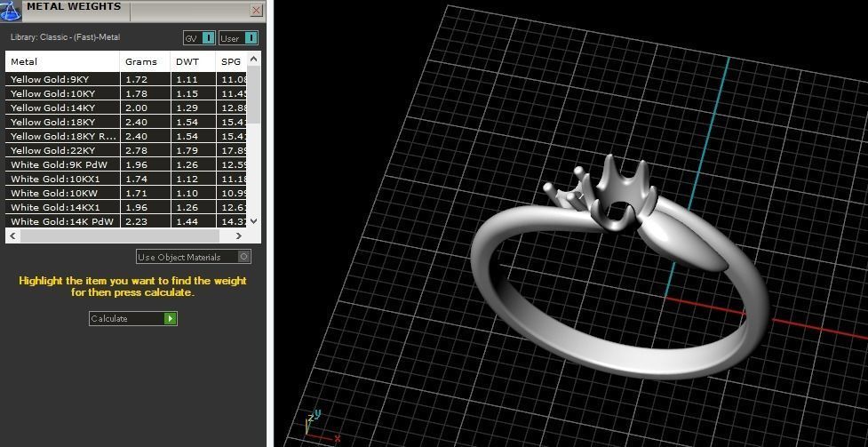Click the 1.11 DWT value for 9KY
This screenshot has height=447, width=868.
pos(187,79)
